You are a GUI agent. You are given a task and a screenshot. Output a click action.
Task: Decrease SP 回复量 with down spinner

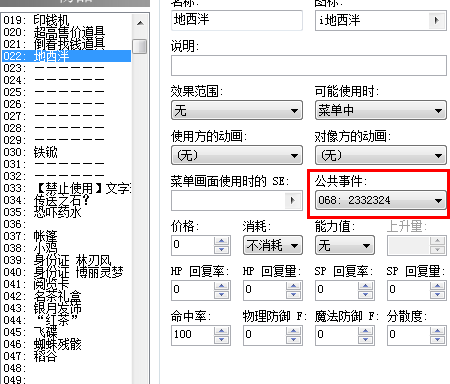437,295
